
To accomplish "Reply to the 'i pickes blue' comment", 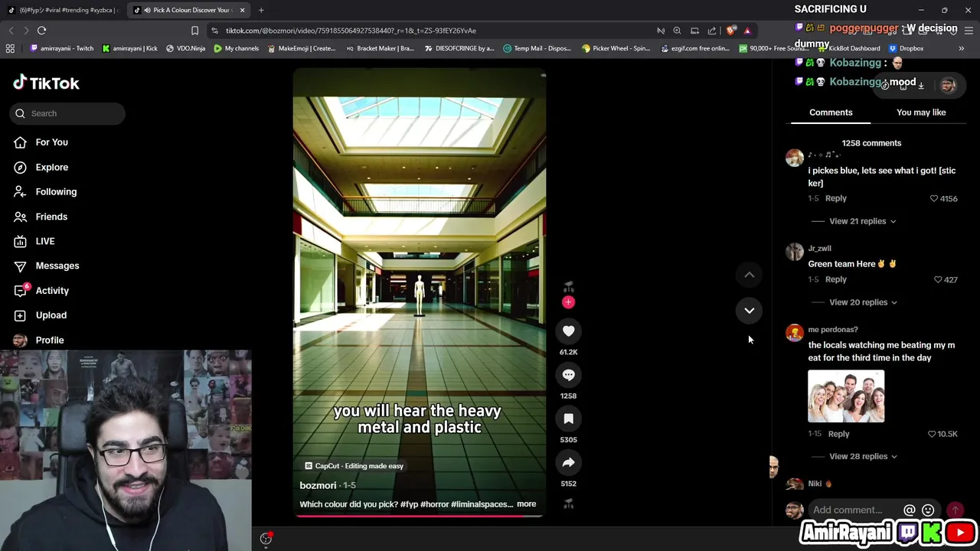I will pos(836,198).
